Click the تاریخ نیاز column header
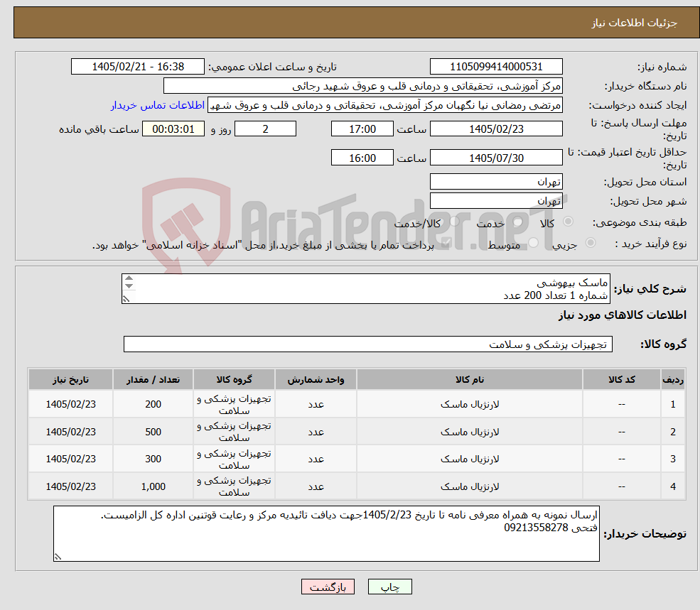Viewport: 700px width, 610px height. tap(70, 379)
